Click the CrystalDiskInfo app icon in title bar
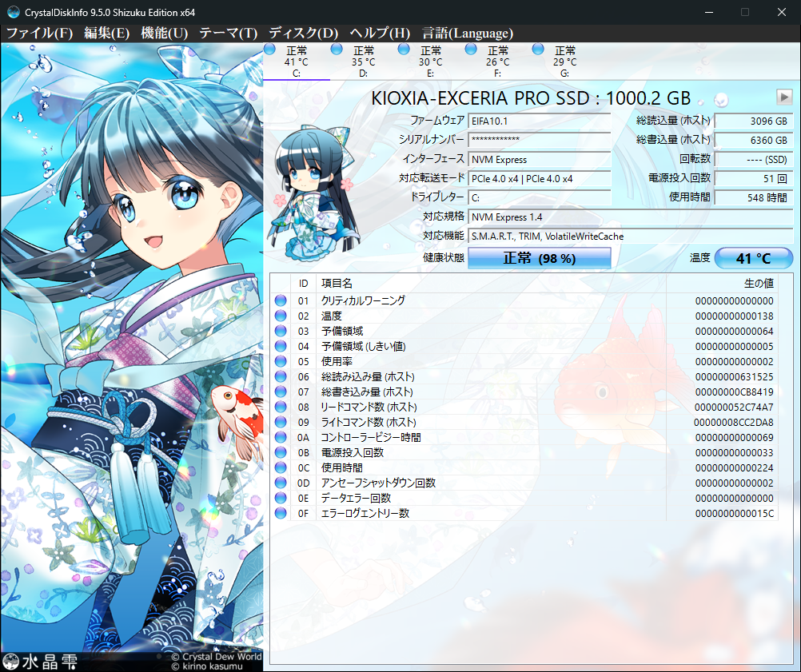801x672 pixels. click(x=13, y=12)
